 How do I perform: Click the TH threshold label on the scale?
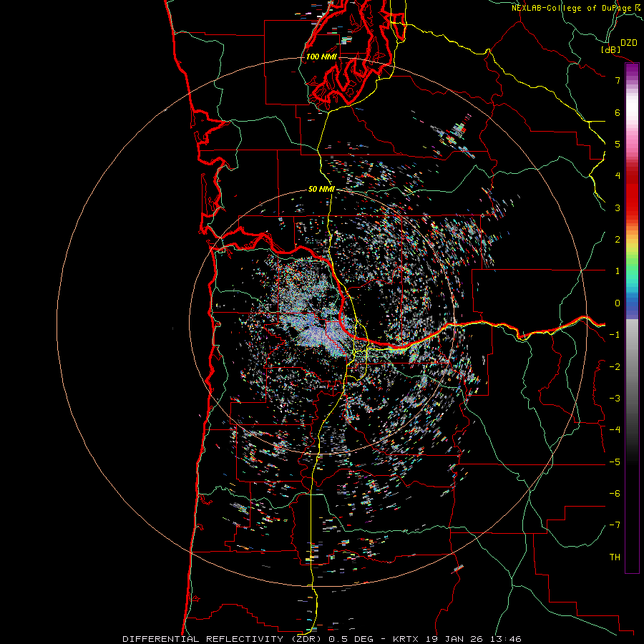615,557
